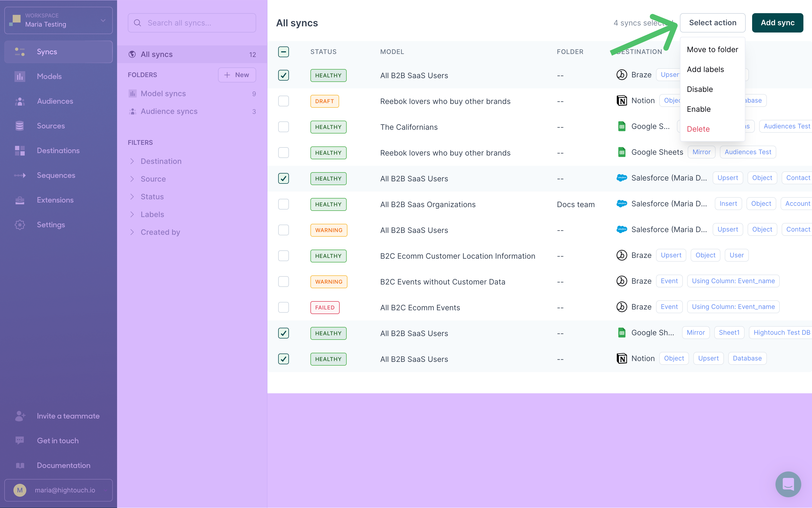Click the Models icon in sidebar
The width and height of the screenshot is (812, 508).
(x=19, y=76)
